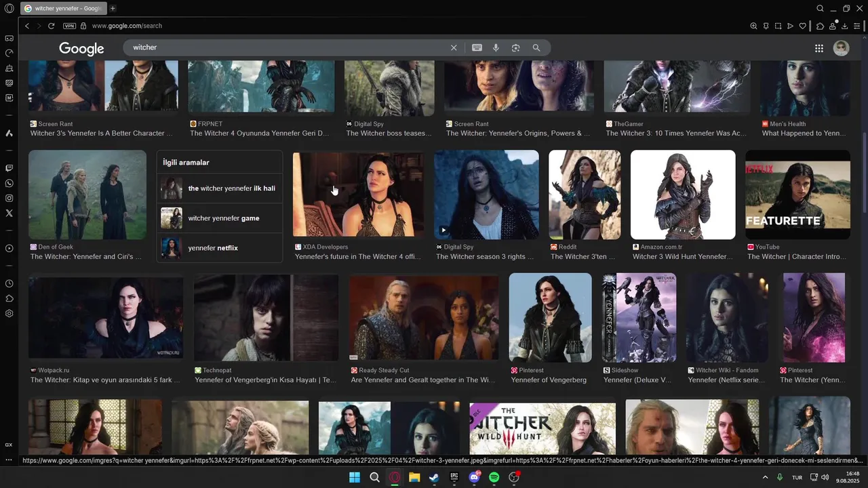This screenshot has width=868, height=488.
Task: Open Instagram in the sidebar
Action: pos(9,198)
